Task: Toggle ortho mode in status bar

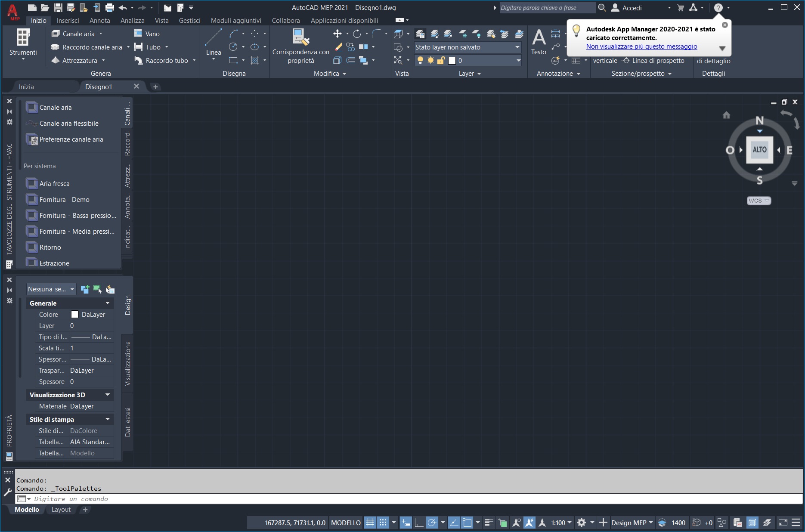Action: [x=419, y=523]
